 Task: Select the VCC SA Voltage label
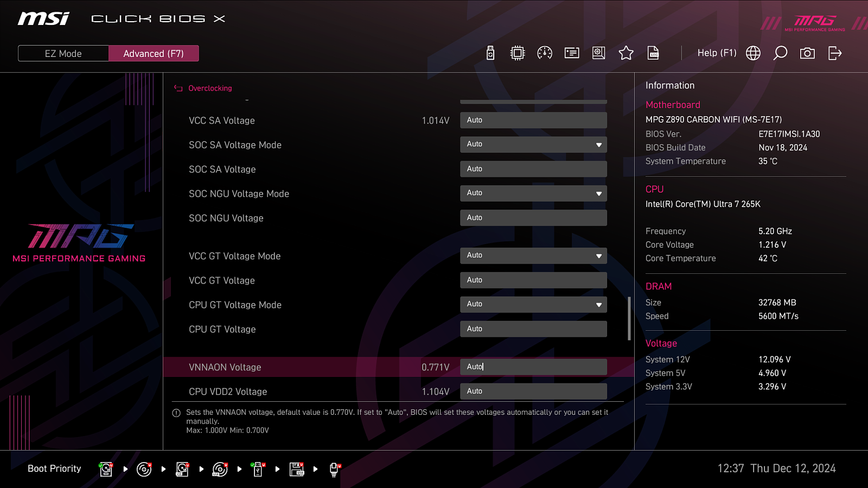click(222, 121)
